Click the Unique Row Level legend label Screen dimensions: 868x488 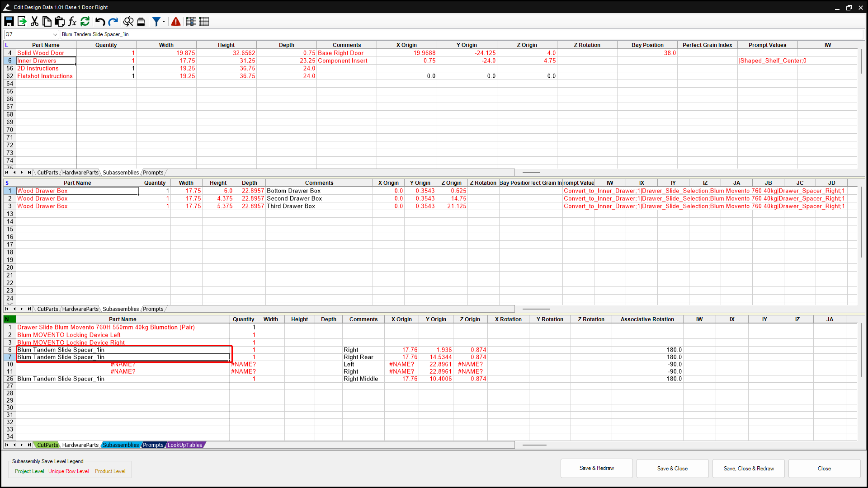[69, 471]
